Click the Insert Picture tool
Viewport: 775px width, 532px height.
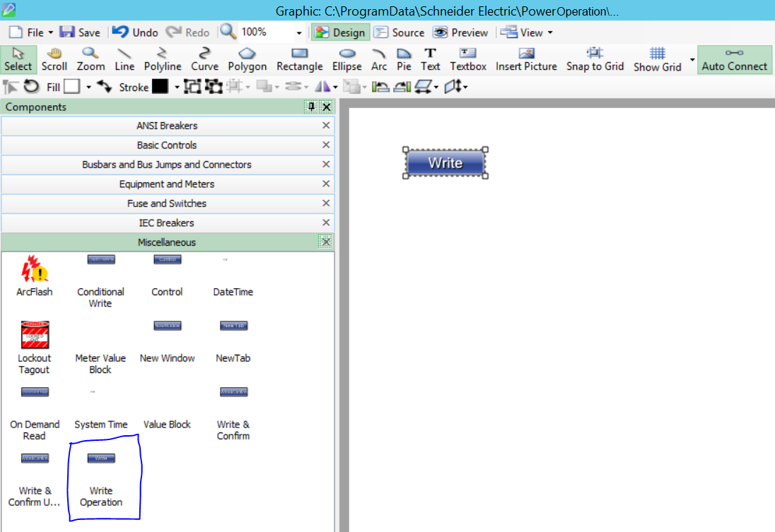tap(526, 59)
